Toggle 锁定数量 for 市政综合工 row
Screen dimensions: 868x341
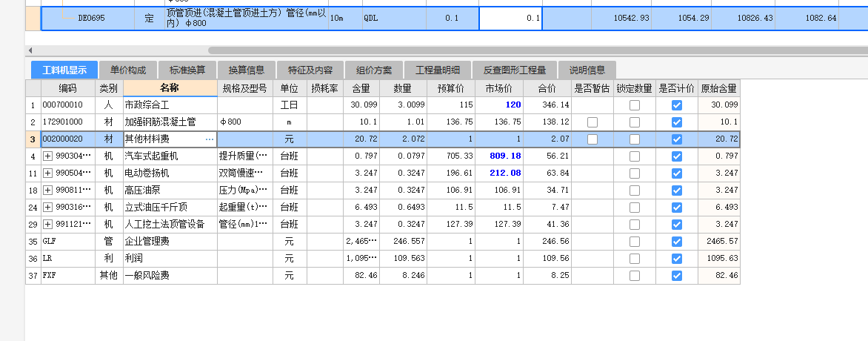click(635, 105)
